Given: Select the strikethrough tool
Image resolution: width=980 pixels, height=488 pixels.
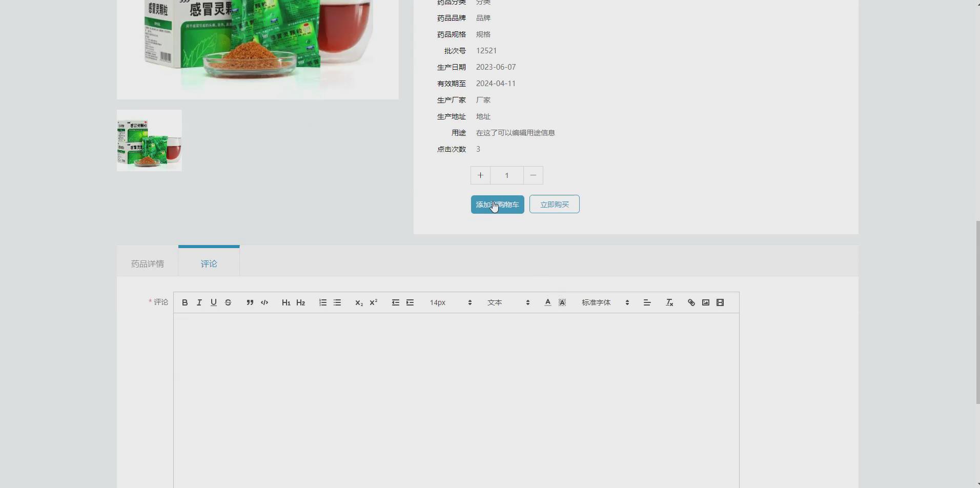Looking at the screenshot, I should (228, 302).
